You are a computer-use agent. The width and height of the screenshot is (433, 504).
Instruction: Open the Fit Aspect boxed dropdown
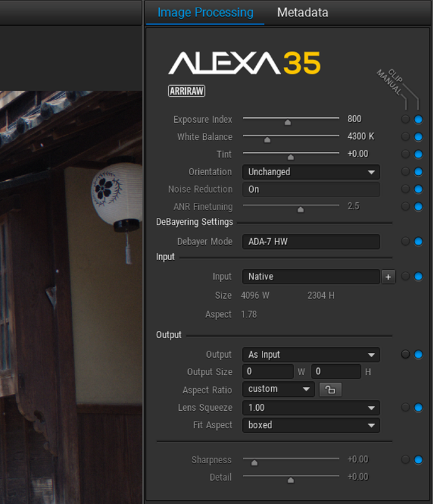coord(311,425)
